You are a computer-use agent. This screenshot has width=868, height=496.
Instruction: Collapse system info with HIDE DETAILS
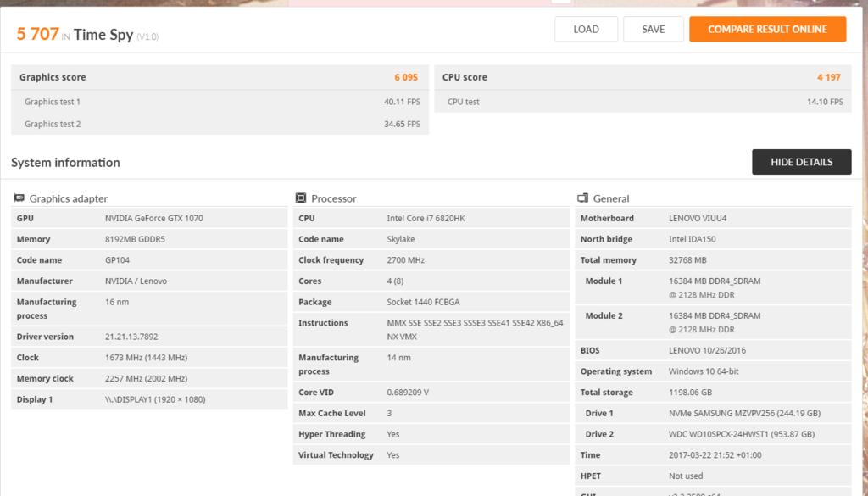pyautogui.click(x=802, y=162)
